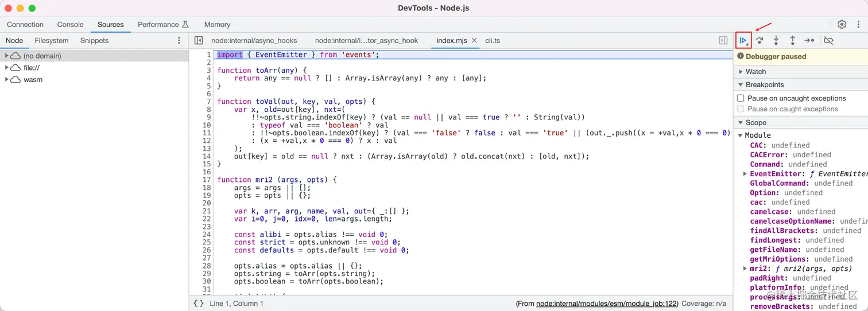Switch to the Console tab
The height and width of the screenshot is (311, 868).
(x=71, y=25)
